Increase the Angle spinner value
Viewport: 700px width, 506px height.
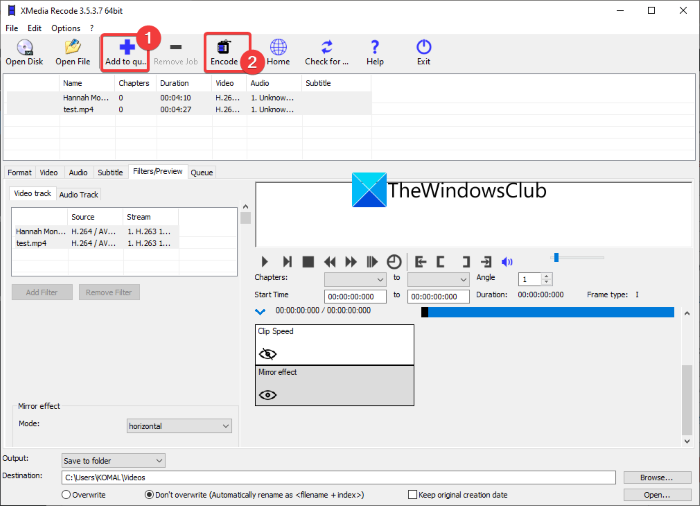tap(547, 276)
